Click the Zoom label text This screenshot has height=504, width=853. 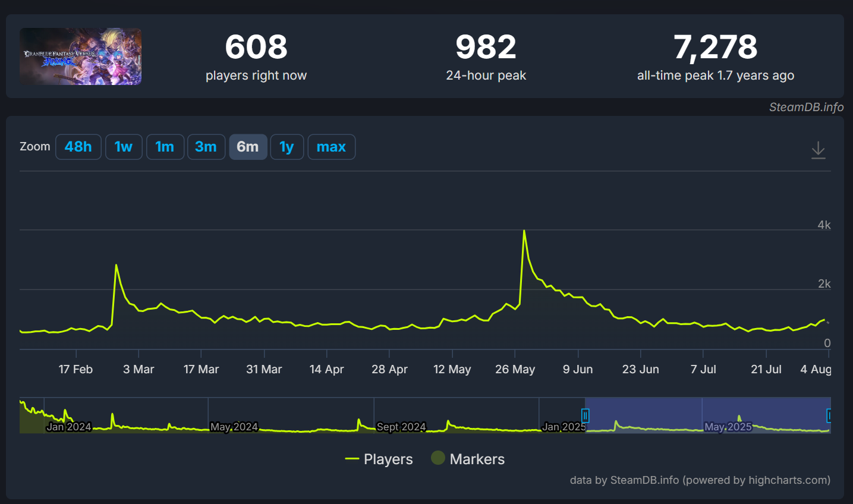point(35,146)
